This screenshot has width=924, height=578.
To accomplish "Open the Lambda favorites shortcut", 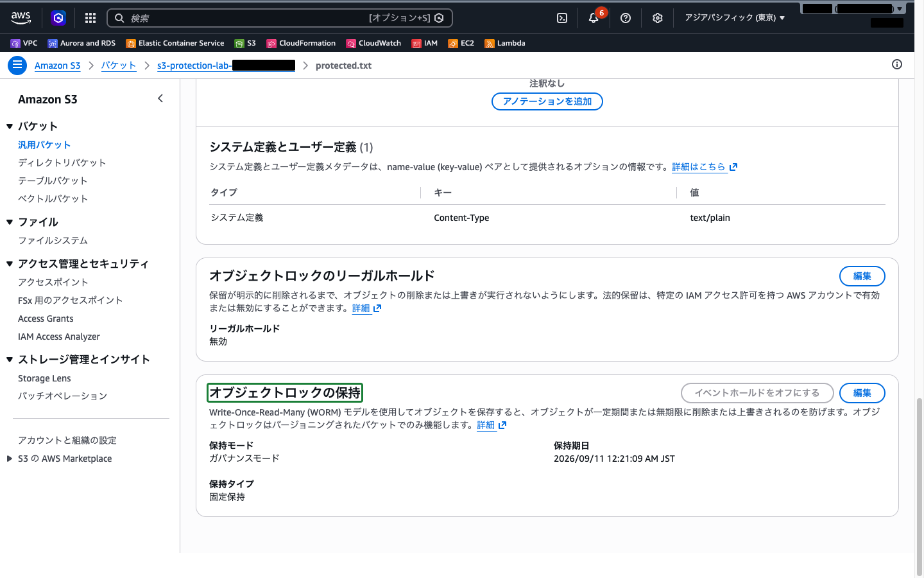I will [505, 43].
